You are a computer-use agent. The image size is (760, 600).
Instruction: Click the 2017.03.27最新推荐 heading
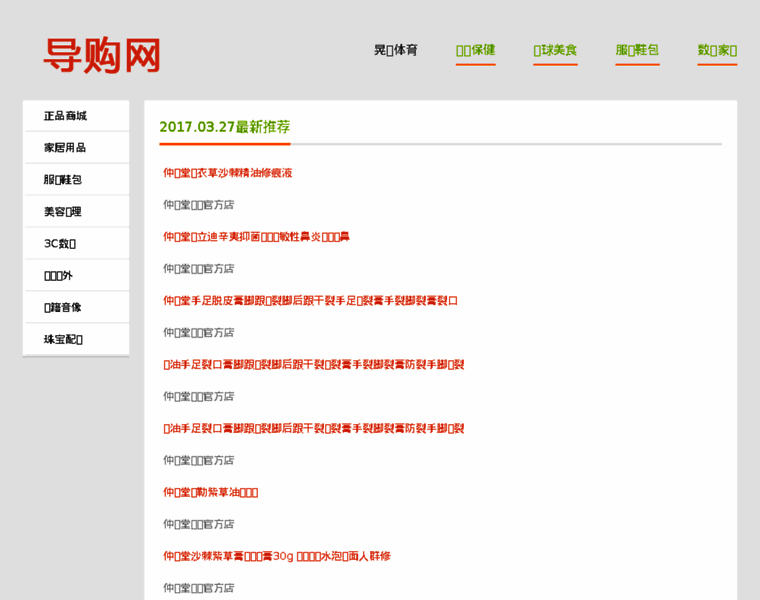point(225,127)
